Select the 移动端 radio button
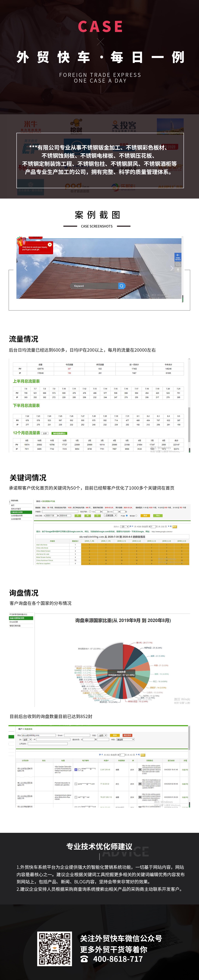The height and width of the screenshot is (980, 199). pyautogui.click(x=136, y=515)
